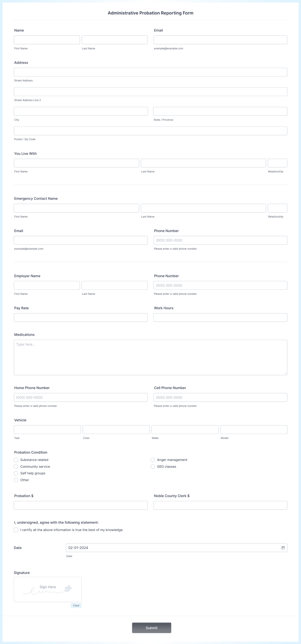Select Anger management radio button

tap(153, 460)
